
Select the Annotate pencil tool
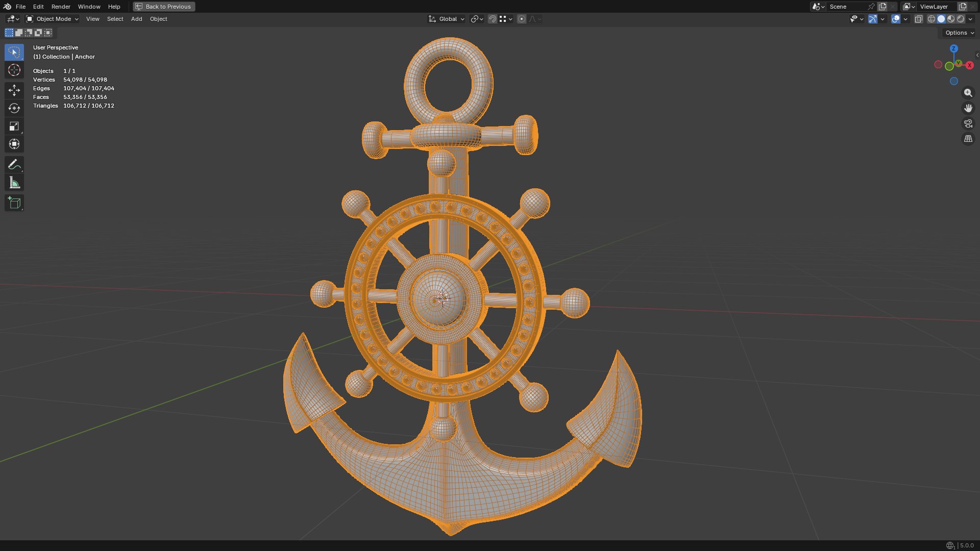coord(14,164)
